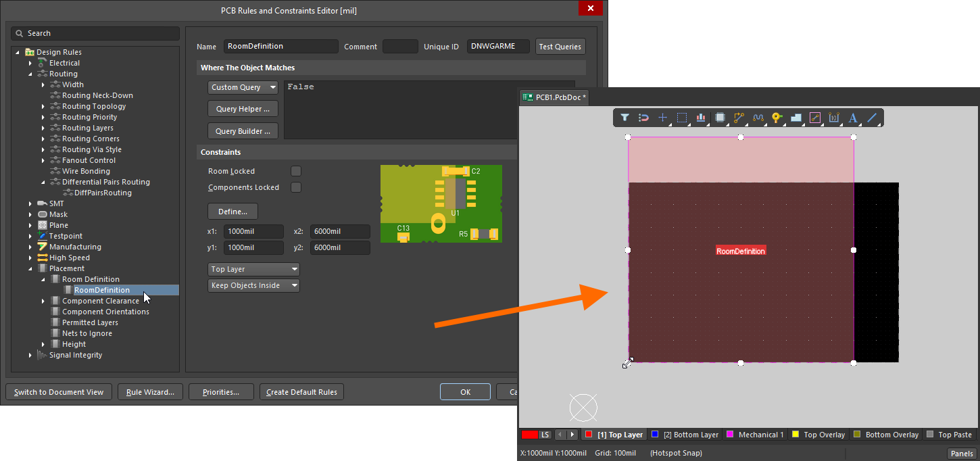Screen dimensions: 980x461
Task: Select the pink keepout track icon
Action: tap(815, 118)
